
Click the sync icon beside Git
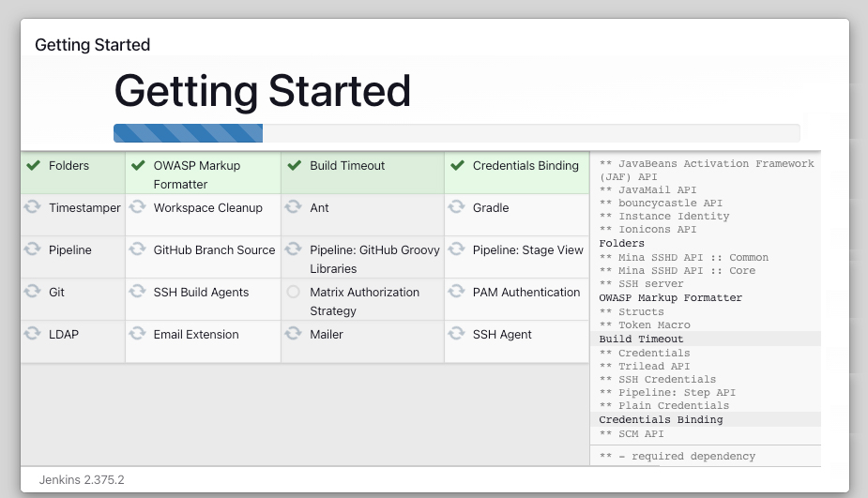coord(33,292)
